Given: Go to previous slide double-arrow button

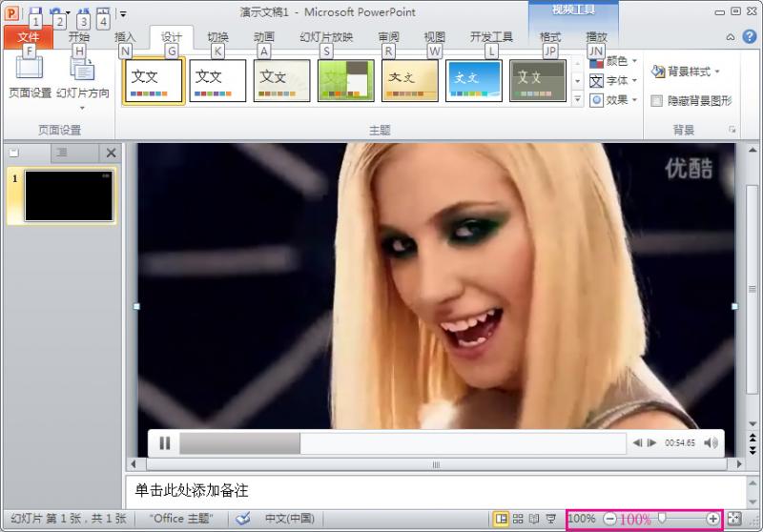Looking at the screenshot, I should (753, 439).
